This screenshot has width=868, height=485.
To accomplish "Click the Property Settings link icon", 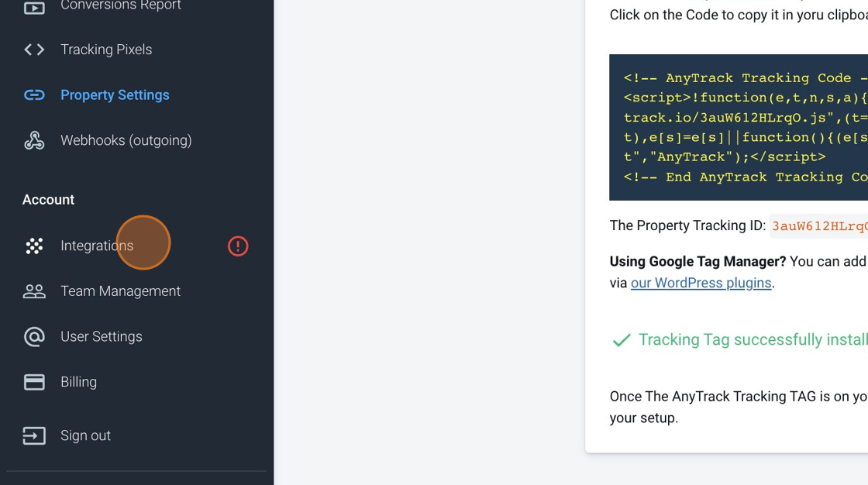I will 34,95.
